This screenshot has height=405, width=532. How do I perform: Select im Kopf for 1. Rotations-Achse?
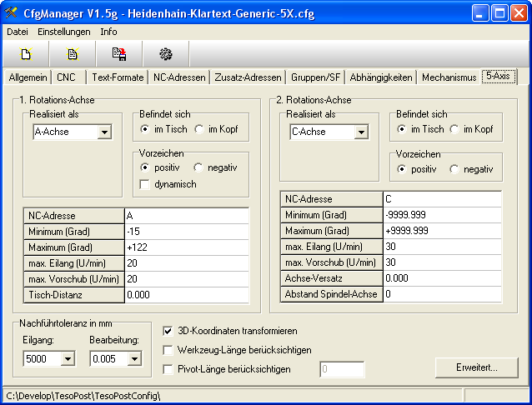(x=199, y=129)
